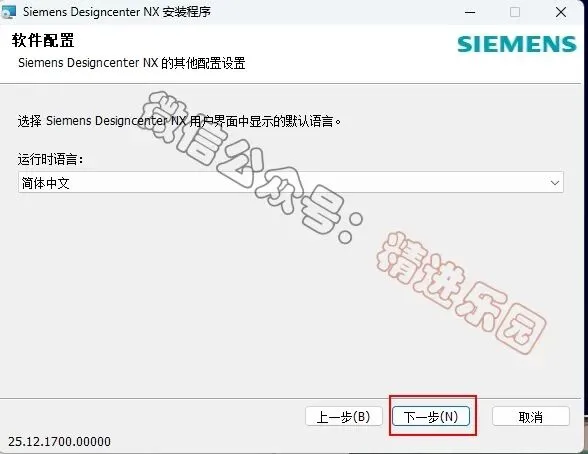Proceed with the 下一步(N) button

pyautogui.click(x=431, y=417)
